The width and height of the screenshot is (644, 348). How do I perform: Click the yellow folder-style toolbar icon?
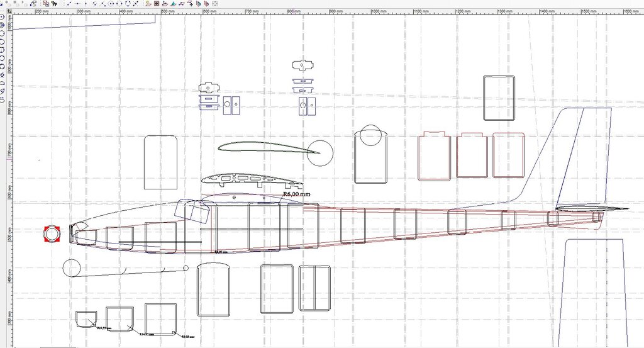coord(148,3)
